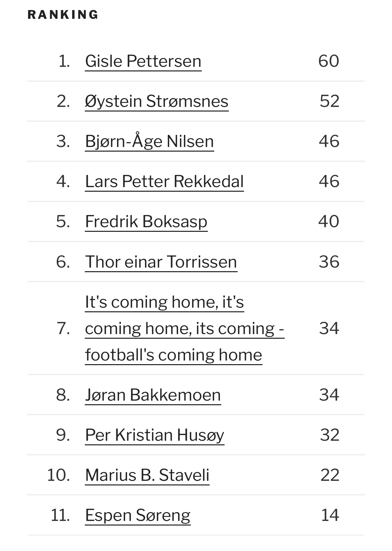Click the Marius B. Staveli link
This screenshot has width=392, height=551.
[x=147, y=475]
